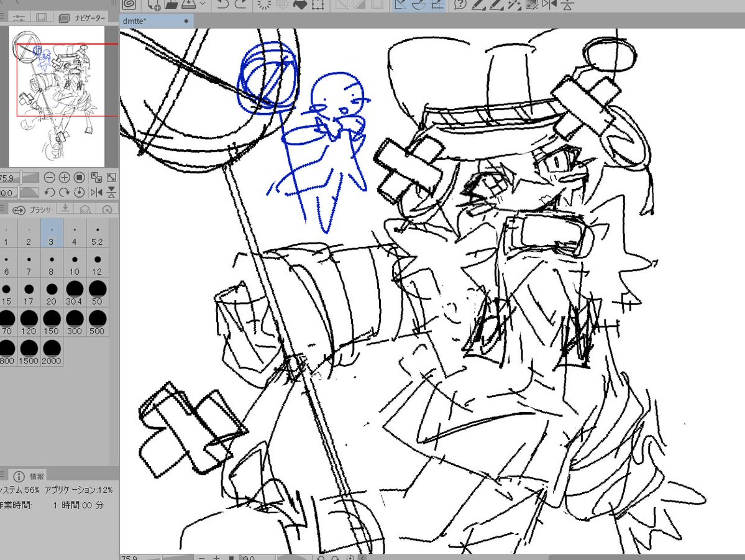Pick brush size 30.4

click(x=75, y=293)
